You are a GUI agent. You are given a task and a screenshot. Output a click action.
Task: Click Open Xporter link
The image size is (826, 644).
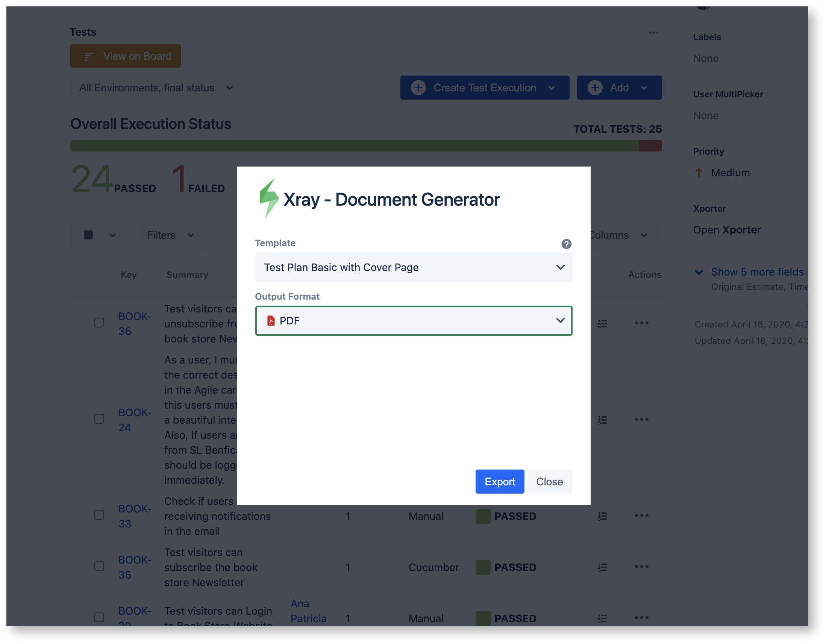[726, 230]
